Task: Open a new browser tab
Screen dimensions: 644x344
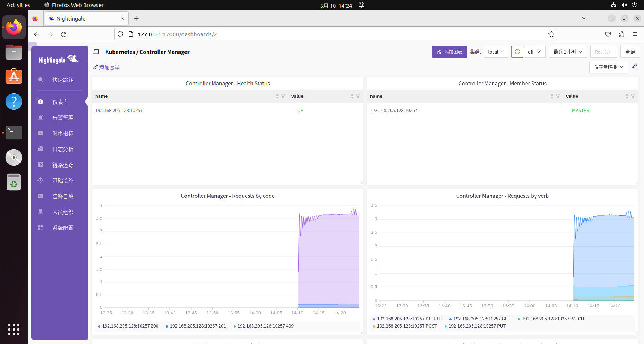Action: pos(136,18)
